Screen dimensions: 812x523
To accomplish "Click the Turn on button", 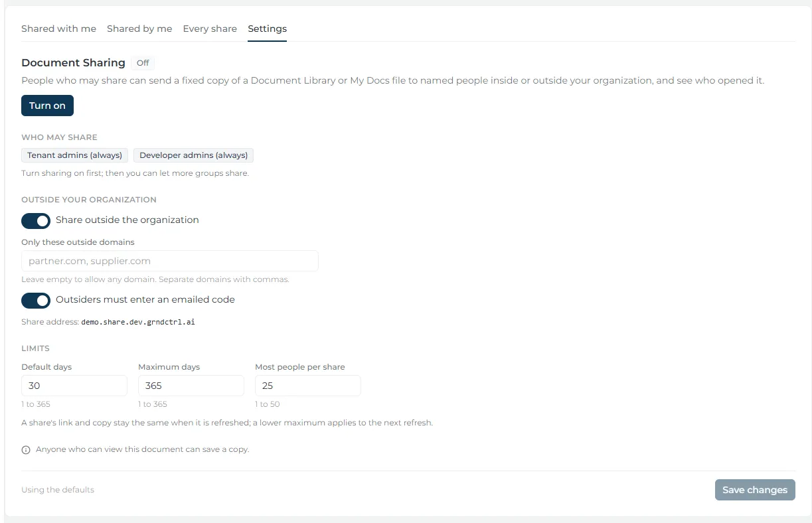I will pyautogui.click(x=47, y=106).
